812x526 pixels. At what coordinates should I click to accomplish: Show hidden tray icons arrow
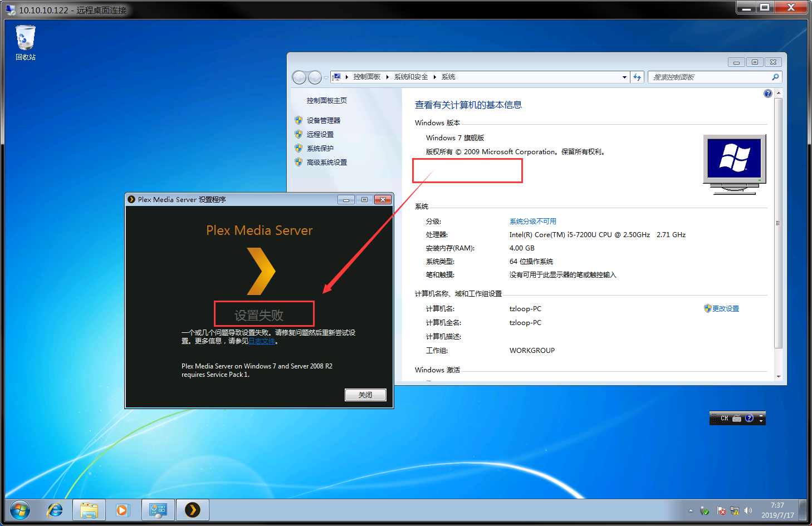pyautogui.click(x=691, y=510)
